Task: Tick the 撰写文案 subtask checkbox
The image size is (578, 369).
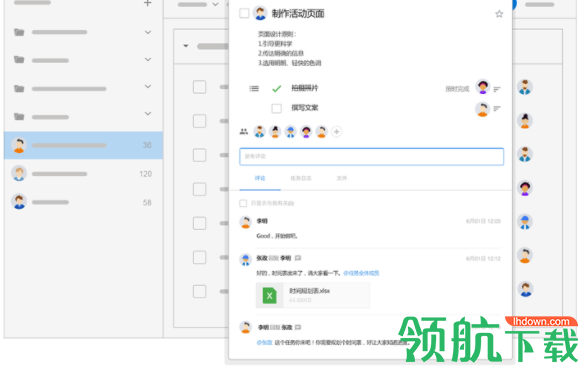Action: 276,108
